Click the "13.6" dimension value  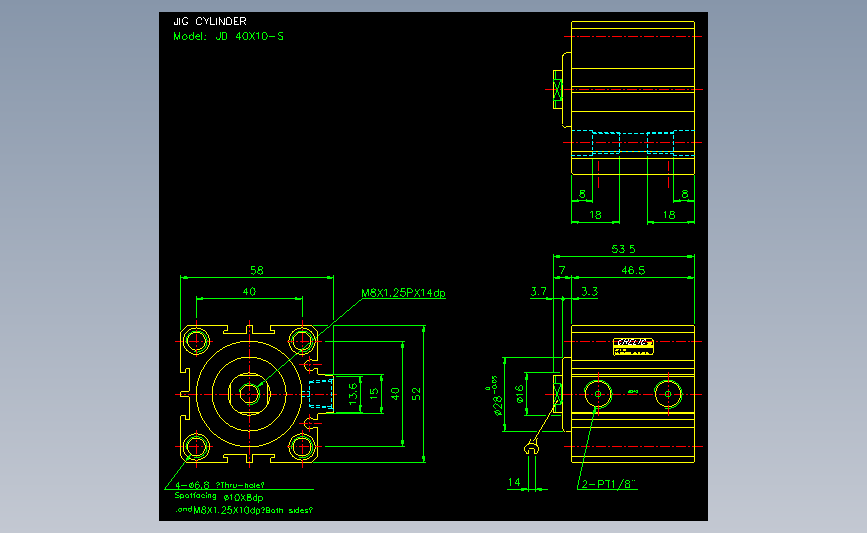pyautogui.click(x=353, y=394)
